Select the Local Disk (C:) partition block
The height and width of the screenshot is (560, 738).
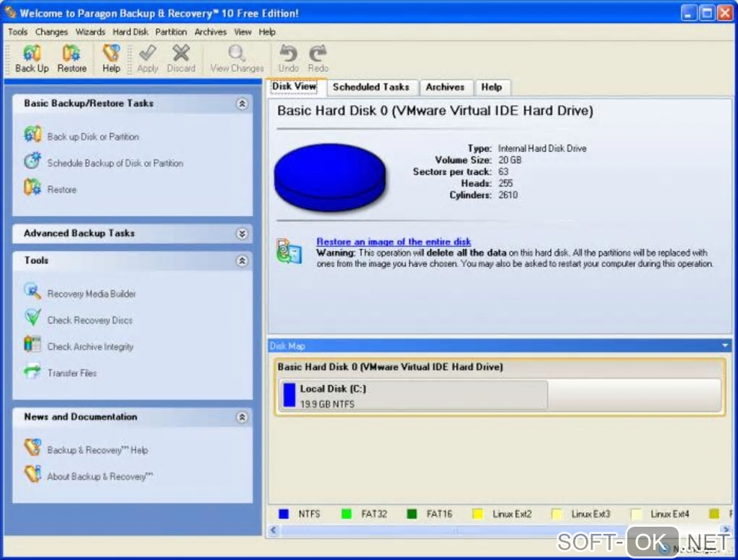coord(414,395)
